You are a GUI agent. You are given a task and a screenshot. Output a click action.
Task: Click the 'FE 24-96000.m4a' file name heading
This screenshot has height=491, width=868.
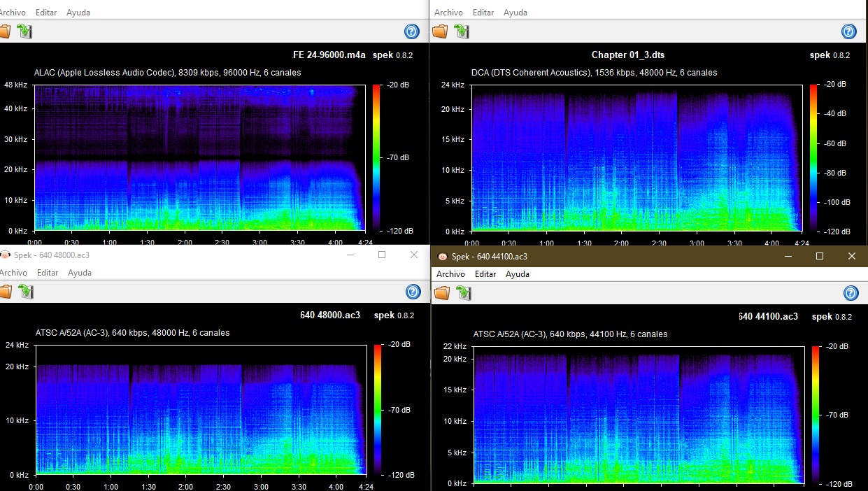click(x=329, y=55)
